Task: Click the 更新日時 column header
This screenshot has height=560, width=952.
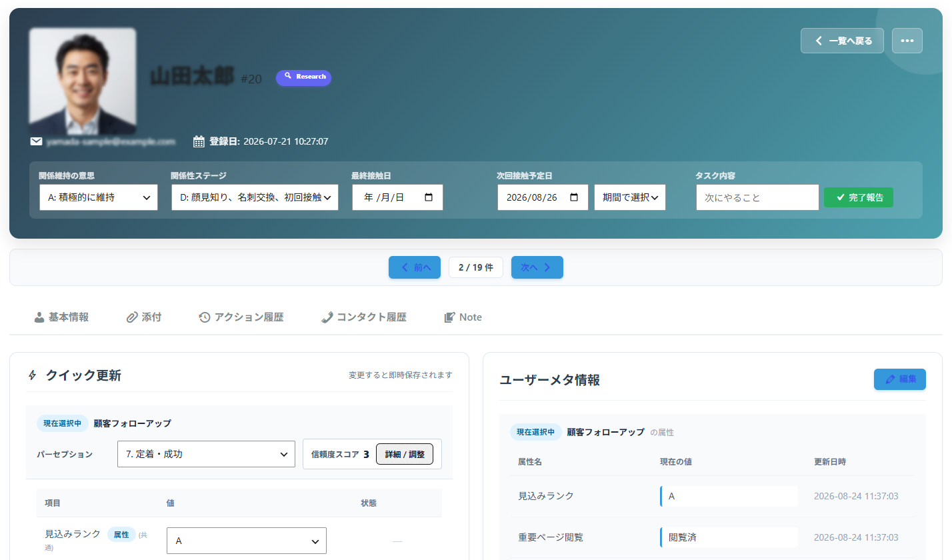Action: pyautogui.click(x=830, y=461)
